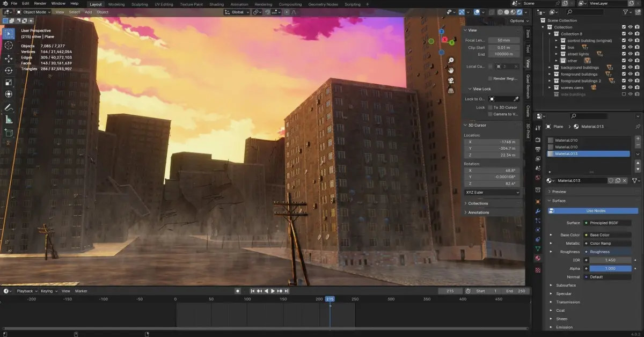Select the Select Box tool
Screen dimensions: 644x337
[9, 33]
